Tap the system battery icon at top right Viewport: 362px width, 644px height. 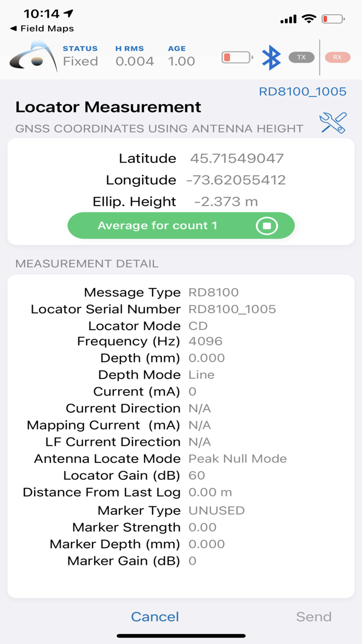(x=331, y=19)
